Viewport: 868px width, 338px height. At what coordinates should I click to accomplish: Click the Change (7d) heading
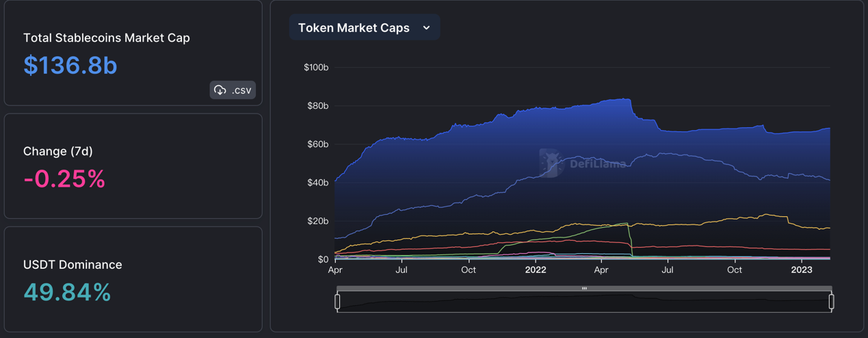pos(58,151)
